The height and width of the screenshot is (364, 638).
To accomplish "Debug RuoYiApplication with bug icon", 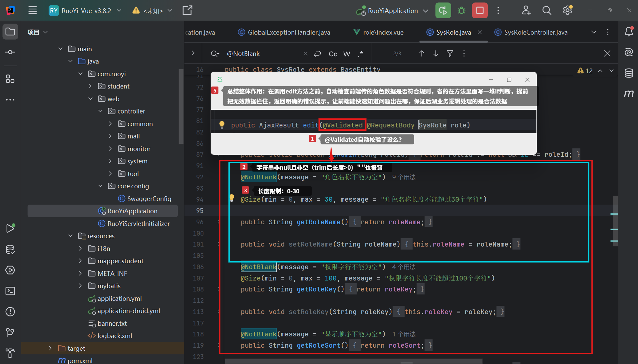I will click(462, 11).
